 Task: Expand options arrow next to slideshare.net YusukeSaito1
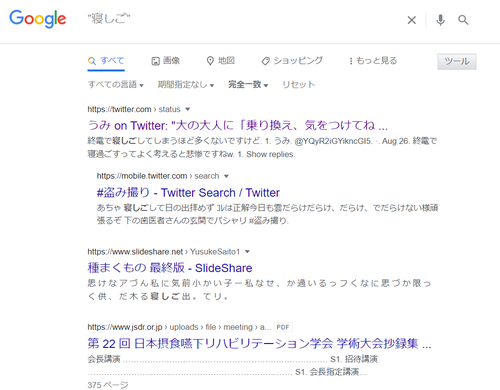[247, 252]
